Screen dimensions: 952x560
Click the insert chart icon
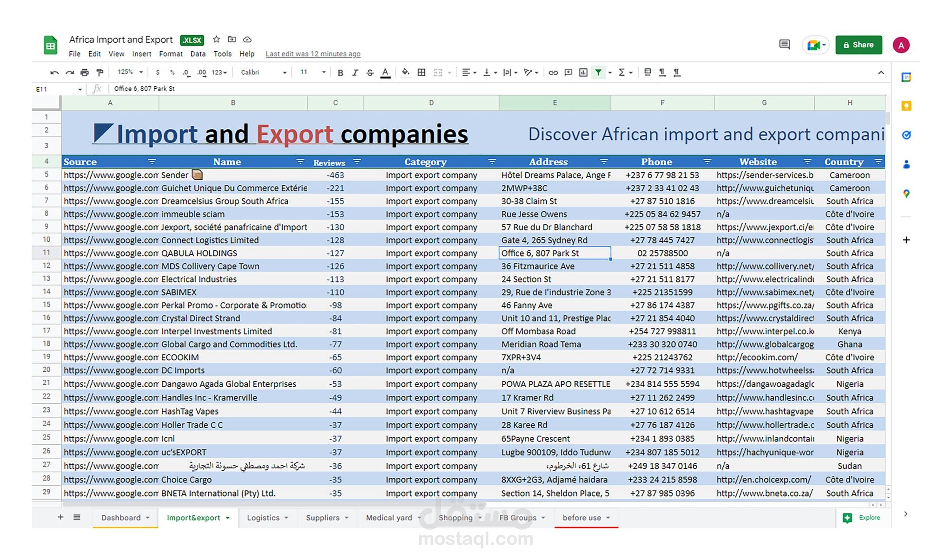point(583,72)
